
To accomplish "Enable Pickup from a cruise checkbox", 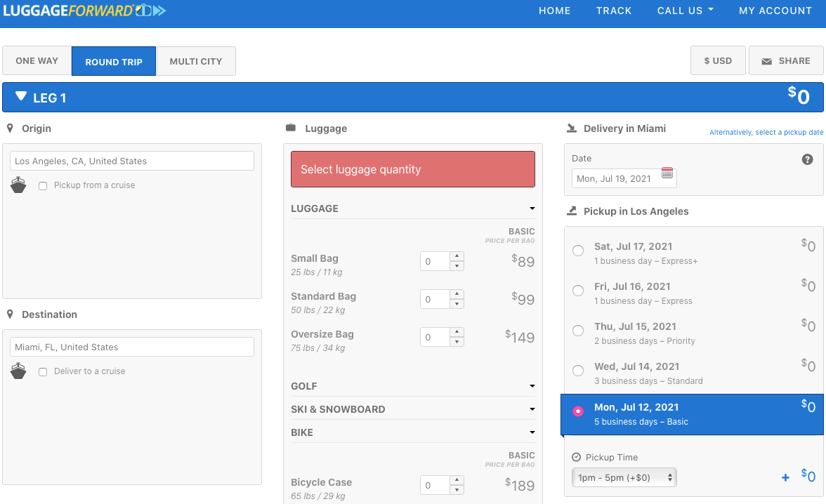I will [x=43, y=186].
